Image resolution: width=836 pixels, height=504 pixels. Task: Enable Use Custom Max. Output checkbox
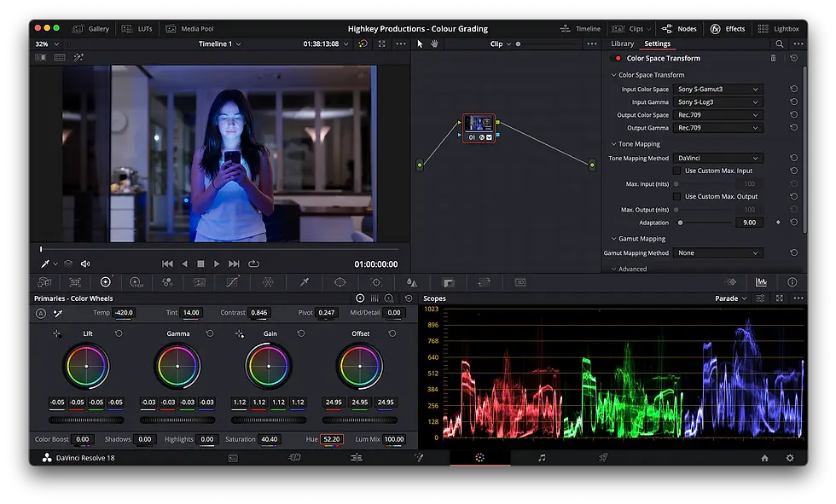[x=677, y=196]
